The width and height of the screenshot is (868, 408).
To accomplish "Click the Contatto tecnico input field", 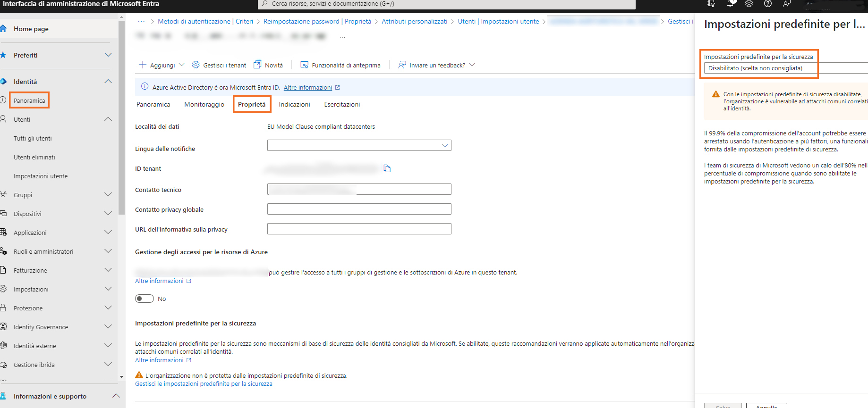I will tap(359, 189).
